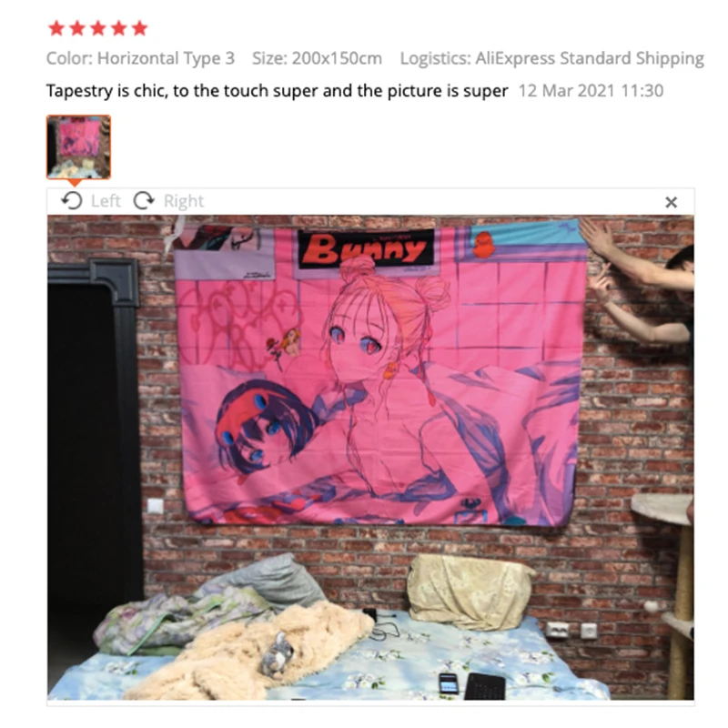This screenshot has height=728, width=728.
Task: Click the fifth red rating star
Action: (140, 28)
